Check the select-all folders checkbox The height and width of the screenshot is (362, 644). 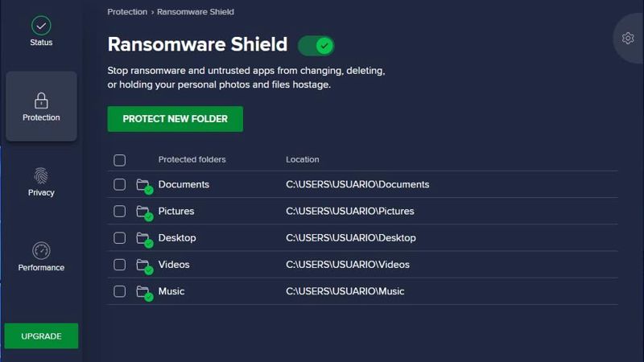pyautogui.click(x=119, y=160)
